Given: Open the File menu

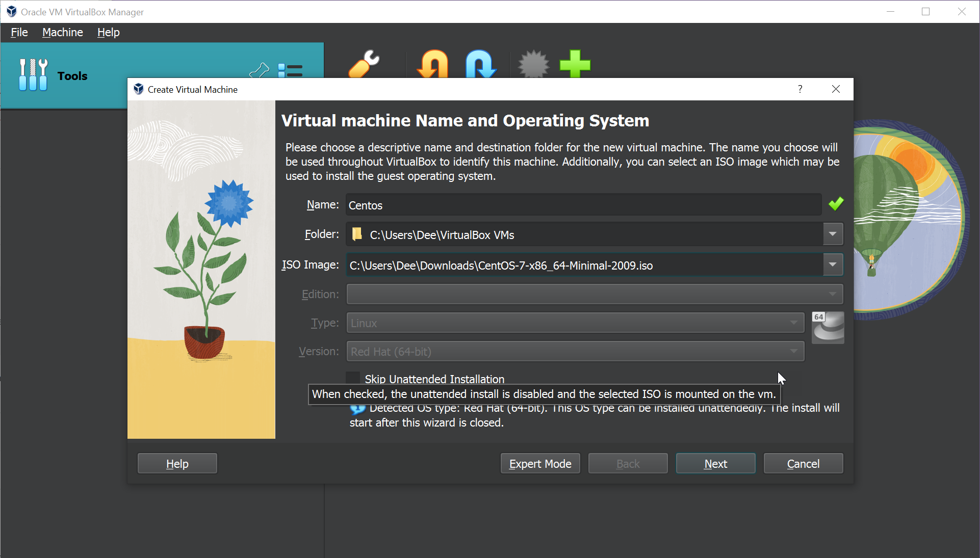Looking at the screenshot, I should click(19, 32).
